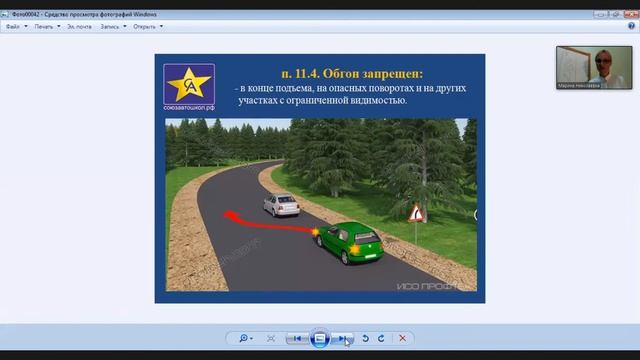The width and height of the screenshot is (640, 360).
Task: Click the 'союзавтошкол.рф' text under the logo
Action: [x=189, y=108]
